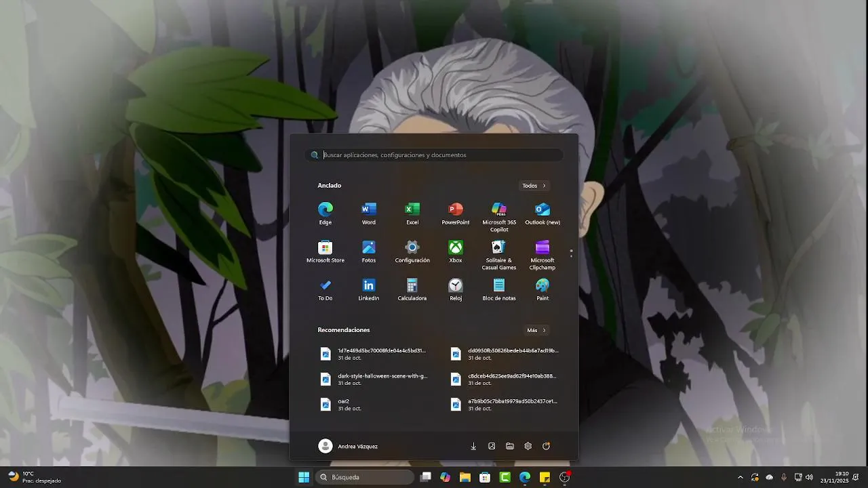The width and height of the screenshot is (868, 488).
Task: Open Settings gear in Start footer
Action: (x=528, y=446)
